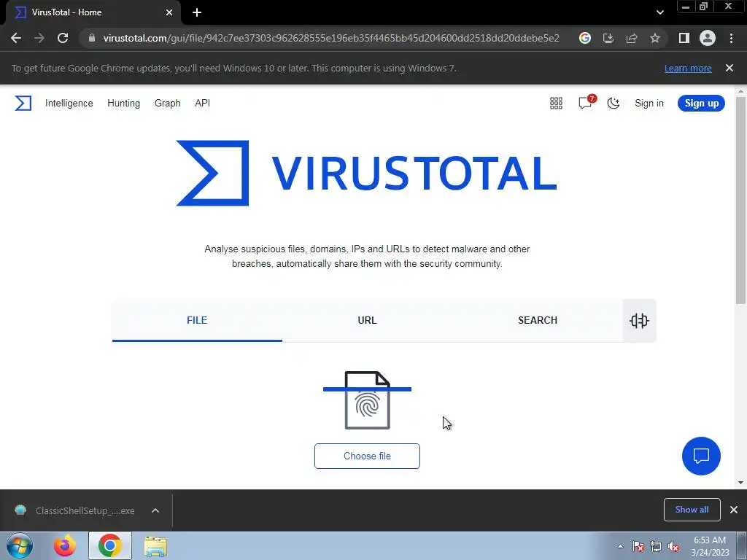The width and height of the screenshot is (747, 560).
Task: Click the install app icon in address bar
Action: tap(608, 38)
